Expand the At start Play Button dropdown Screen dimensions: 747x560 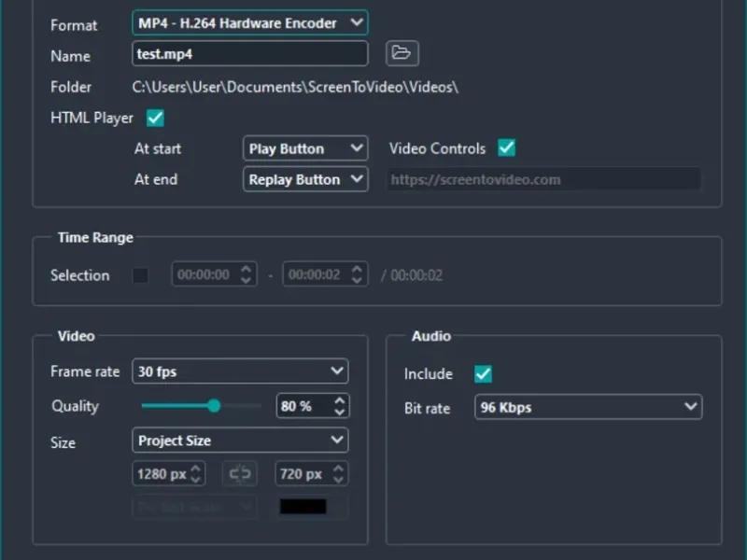(305, 148)
